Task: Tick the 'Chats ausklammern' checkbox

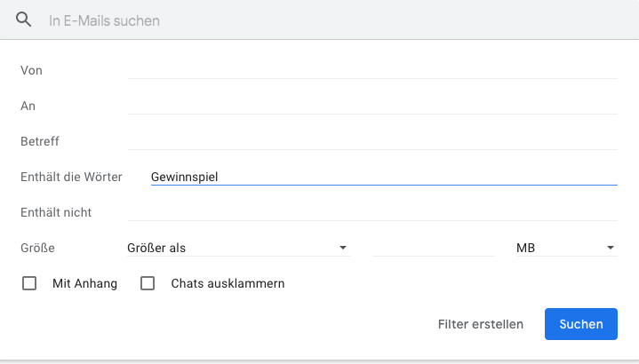Action: pyautogui.click(x=148, y=283)
